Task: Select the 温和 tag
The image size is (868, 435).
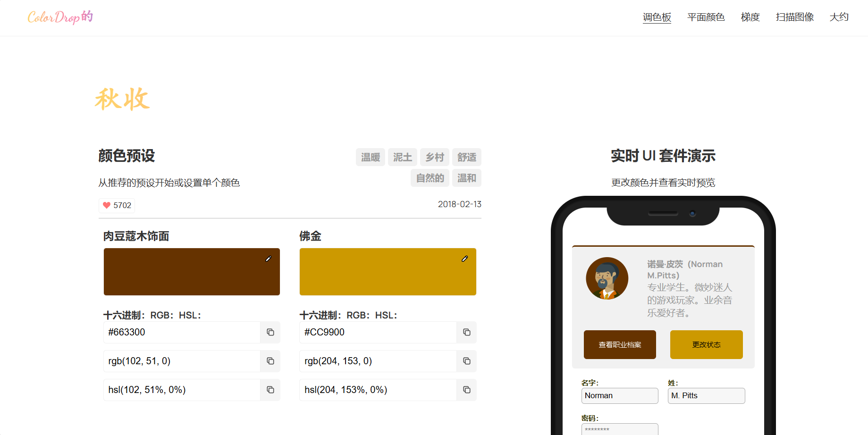Action: pyautogui.click(x=467, y=178)
